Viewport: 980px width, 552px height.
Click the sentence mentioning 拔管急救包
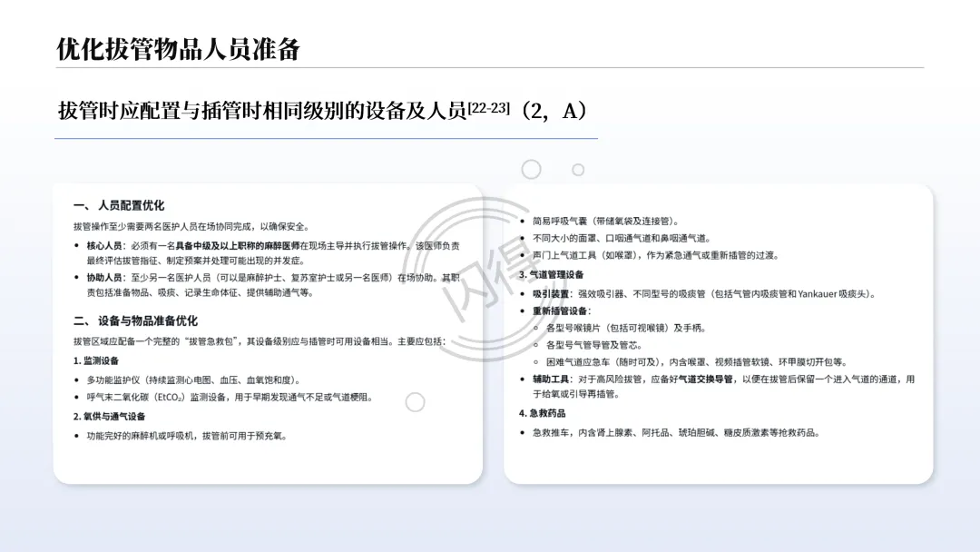click(260, 341)
